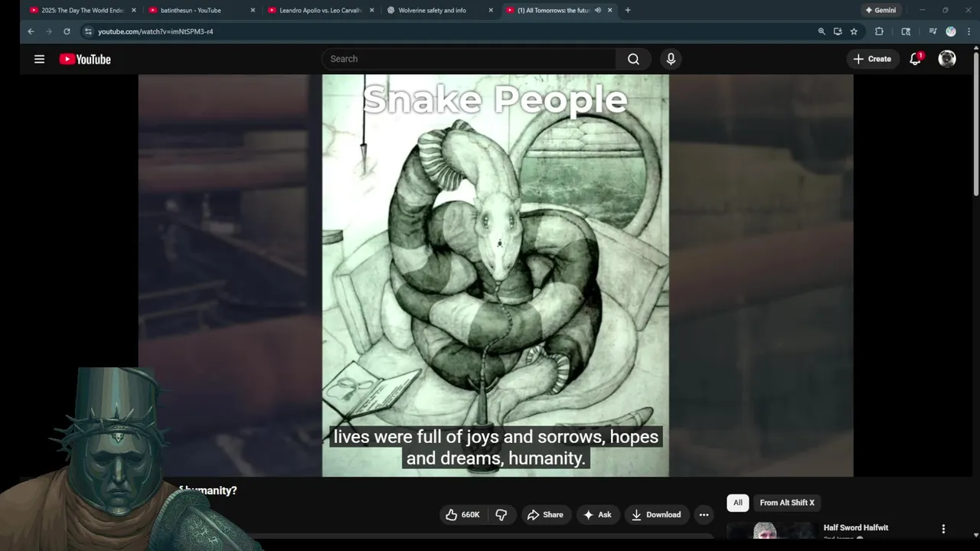
Task: Reload the current page
Action: [x=67, y=31]
